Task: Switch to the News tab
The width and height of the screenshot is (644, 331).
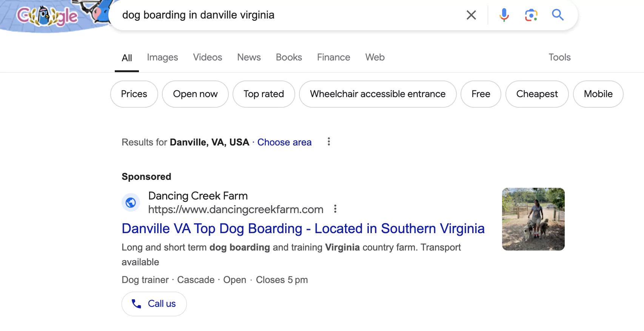Action: (249, 57)
